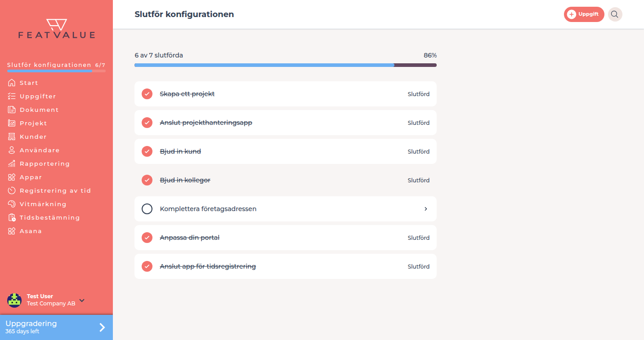Expand the Test User account chevron

pos(82,300)
